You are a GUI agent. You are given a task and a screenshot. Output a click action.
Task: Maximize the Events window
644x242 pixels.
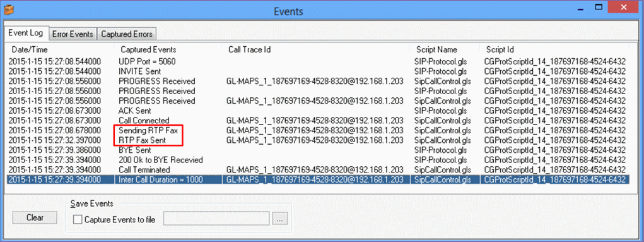coord(599,7)
